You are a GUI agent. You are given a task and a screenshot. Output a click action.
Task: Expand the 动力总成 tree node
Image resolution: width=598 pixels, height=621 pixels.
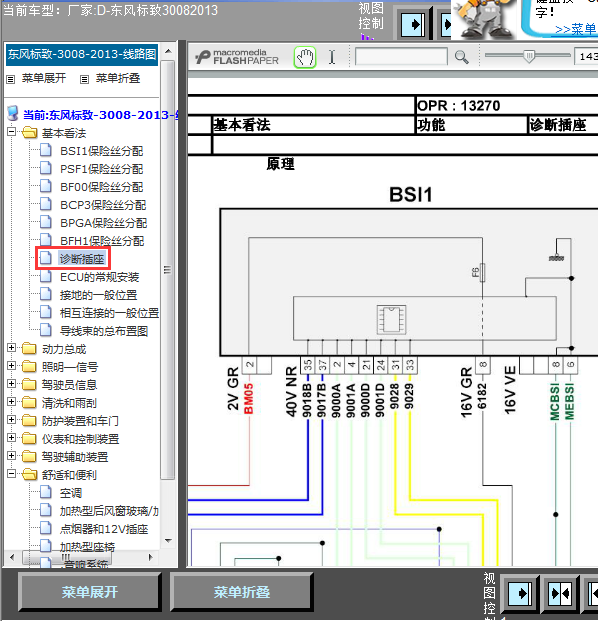click(x=11, y=347)
